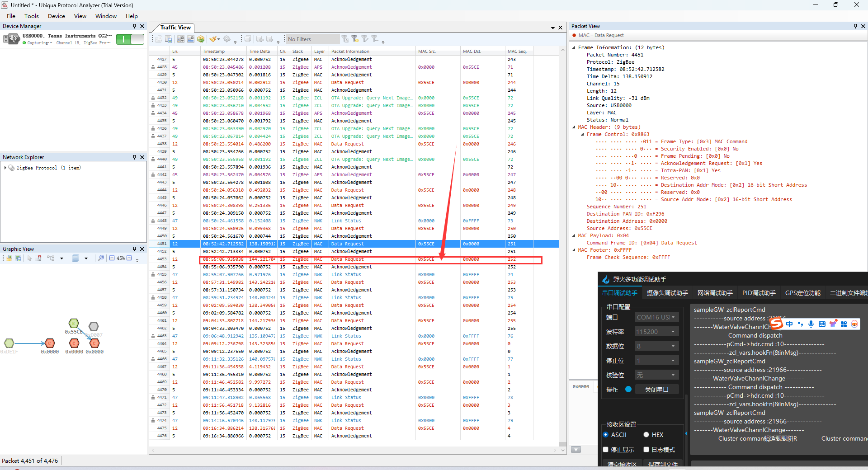Check the 停止显示 checkbox
The image size is (868, 470).
pos(606,450)
